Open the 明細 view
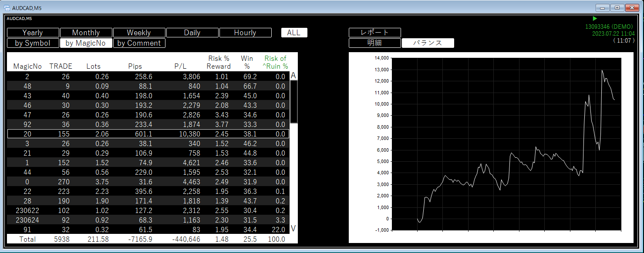 click(375, 43)
